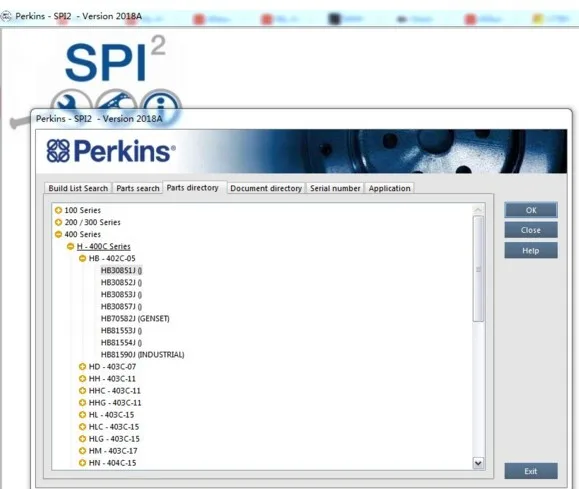The image size is (579, 489).
Task: Open Help from the dialog
Action: click(531, 250)
